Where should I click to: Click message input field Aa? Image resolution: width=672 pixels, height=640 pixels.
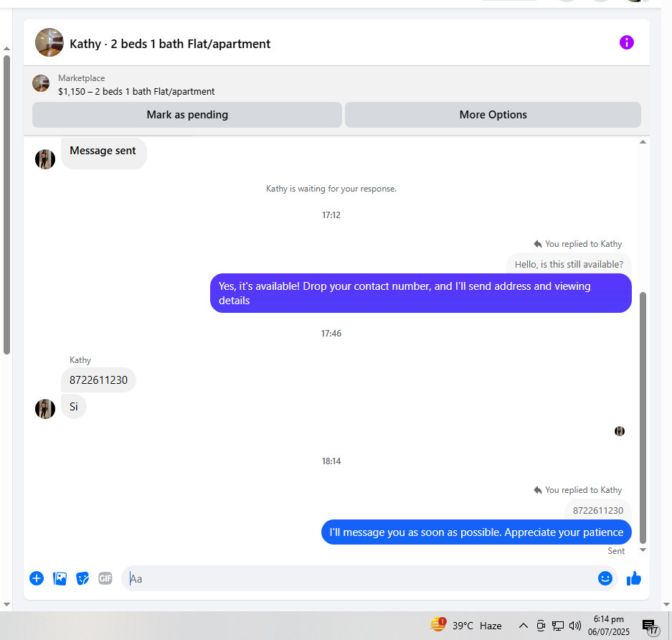click(x=360, y=578)
